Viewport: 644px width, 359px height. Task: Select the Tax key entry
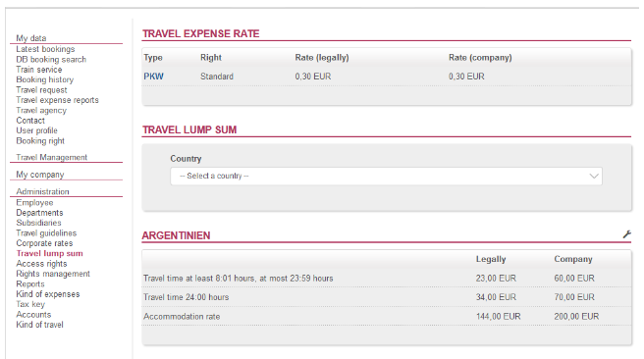(30, 304)
